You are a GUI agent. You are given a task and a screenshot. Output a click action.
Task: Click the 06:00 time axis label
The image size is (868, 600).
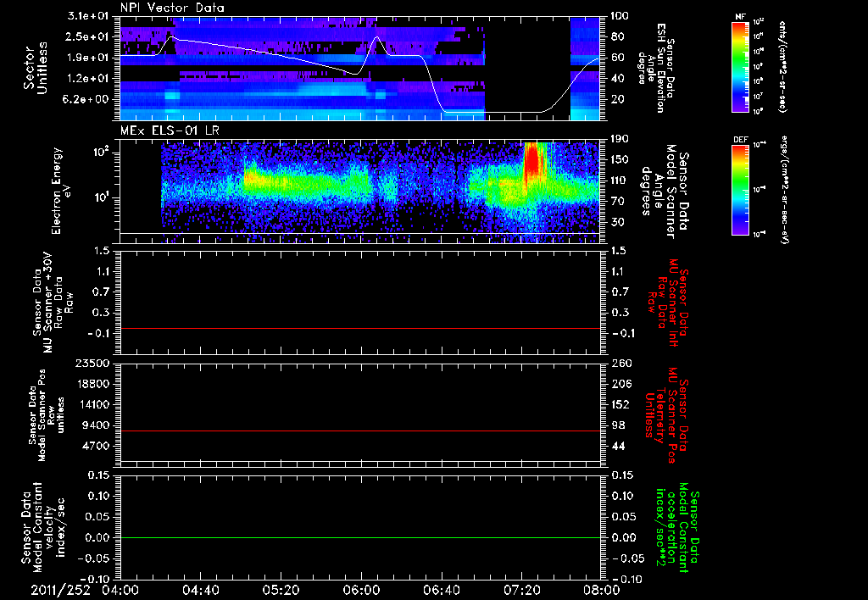click(361, 590)
